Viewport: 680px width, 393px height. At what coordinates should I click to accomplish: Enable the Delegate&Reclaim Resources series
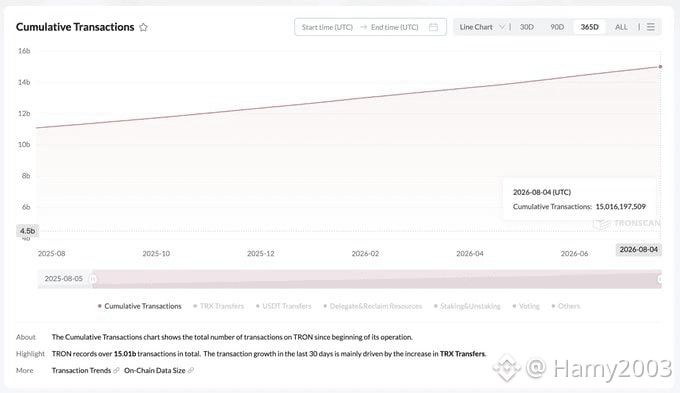373,306
